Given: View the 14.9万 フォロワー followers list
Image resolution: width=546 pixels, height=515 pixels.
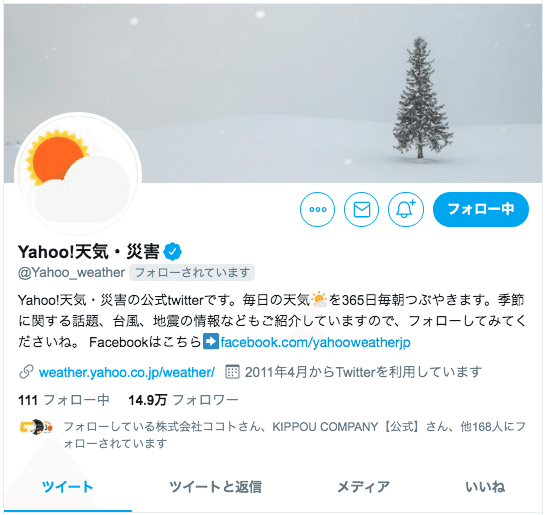Looking at the screenshot, I should tap(183, 400).
